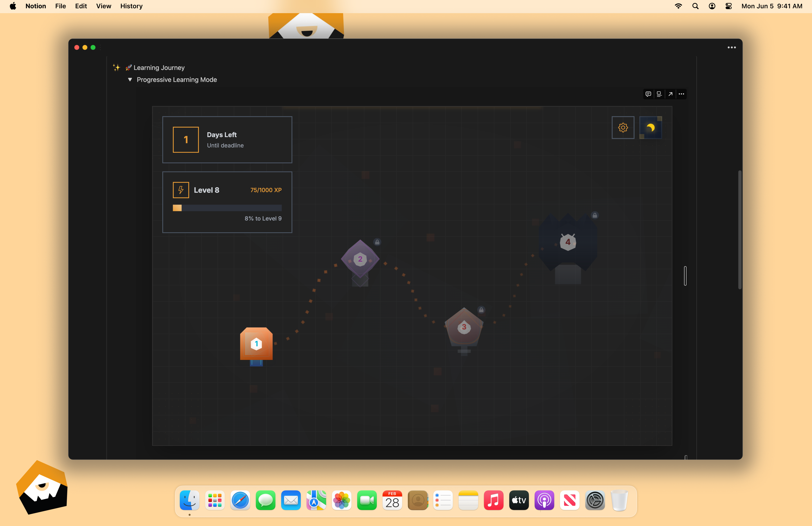
Task: Click the lock icon on level 3
Action: [481, 310]
